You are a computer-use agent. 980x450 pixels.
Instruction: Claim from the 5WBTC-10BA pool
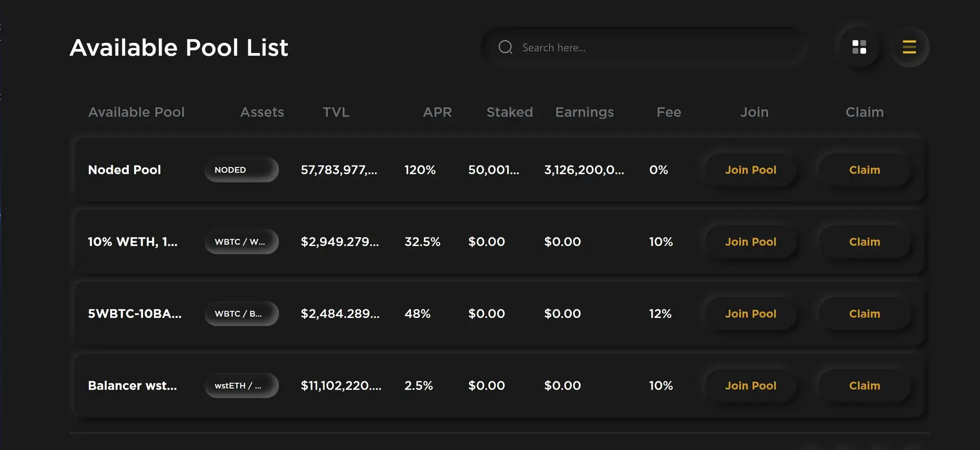point(864,314)
